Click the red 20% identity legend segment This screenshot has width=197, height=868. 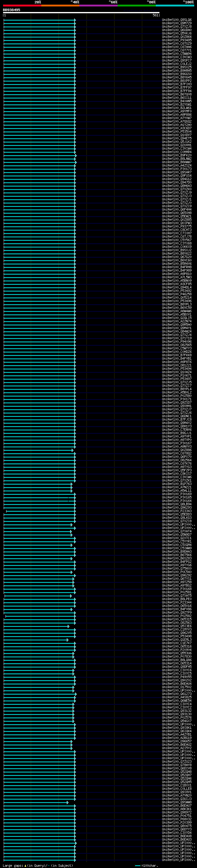tap(22, 6)
